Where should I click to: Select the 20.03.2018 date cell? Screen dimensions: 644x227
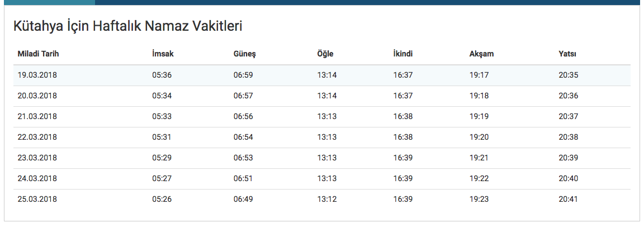[37, 96]
